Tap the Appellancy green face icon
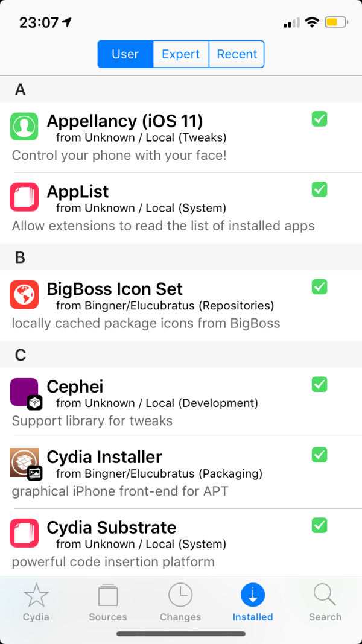 coord(24,126)
